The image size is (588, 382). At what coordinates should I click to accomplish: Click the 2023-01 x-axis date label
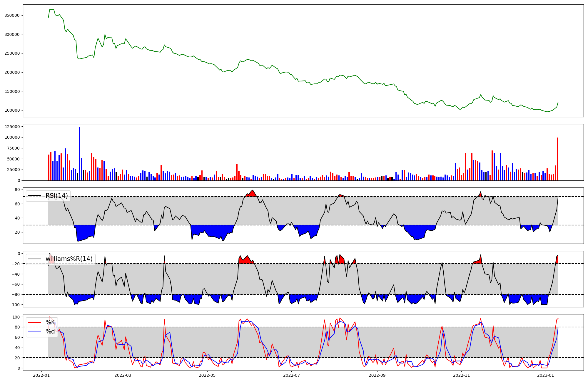[546, 375]
